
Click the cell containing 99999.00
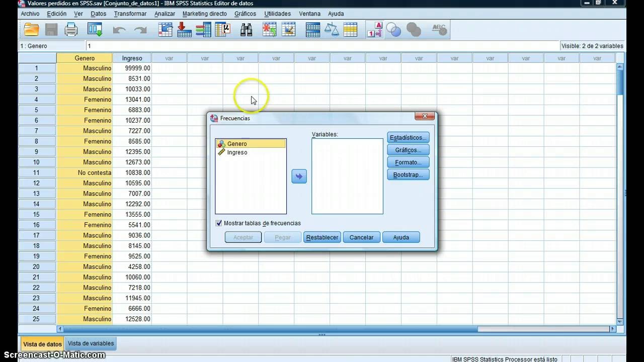tap(132, 68)
